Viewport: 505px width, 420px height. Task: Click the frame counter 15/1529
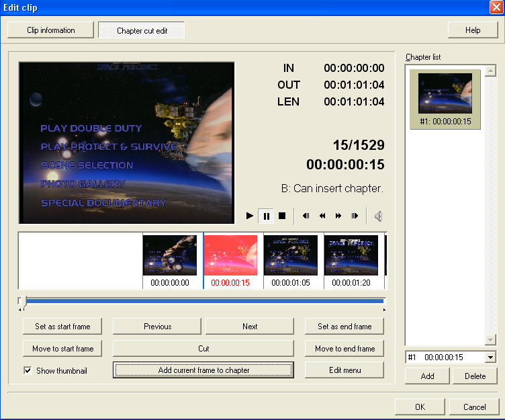[x=359, y=145]
